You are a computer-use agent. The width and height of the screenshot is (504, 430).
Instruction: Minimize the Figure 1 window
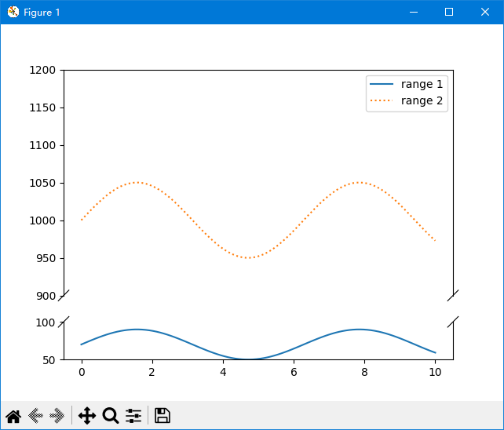click(x=414, y=13)
